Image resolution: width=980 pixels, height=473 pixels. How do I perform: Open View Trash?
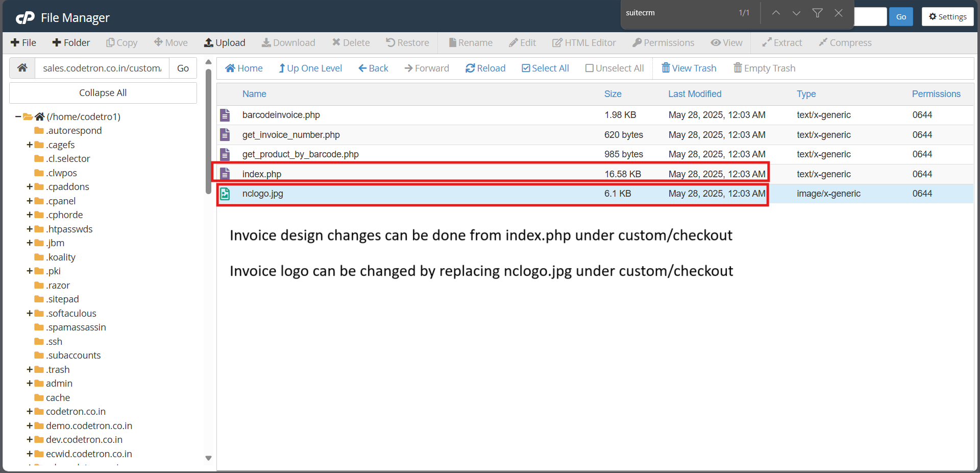(689, 68)
